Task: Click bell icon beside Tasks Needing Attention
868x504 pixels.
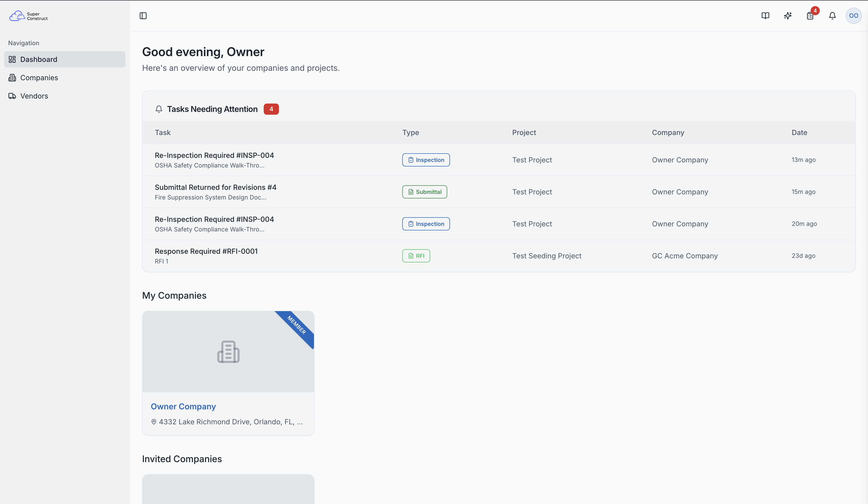Action: point(159,109)
